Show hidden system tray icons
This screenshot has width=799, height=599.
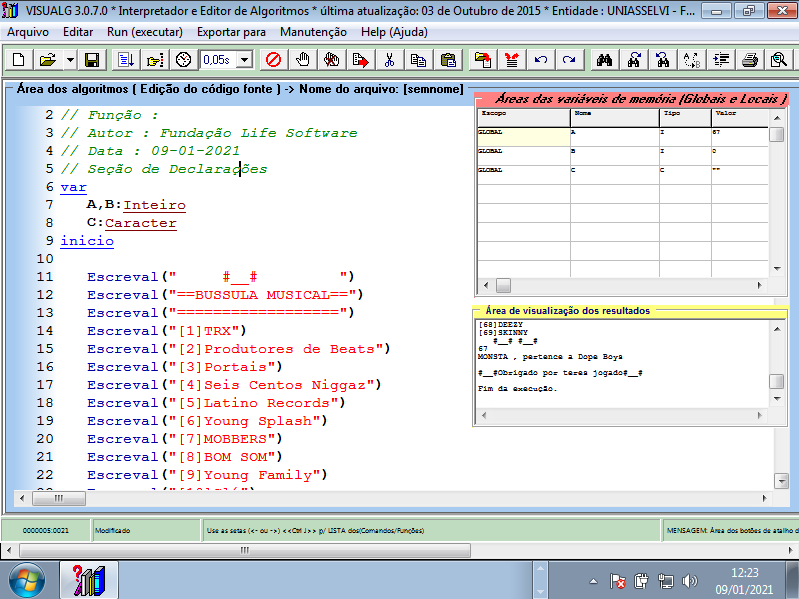pos(593,581)
